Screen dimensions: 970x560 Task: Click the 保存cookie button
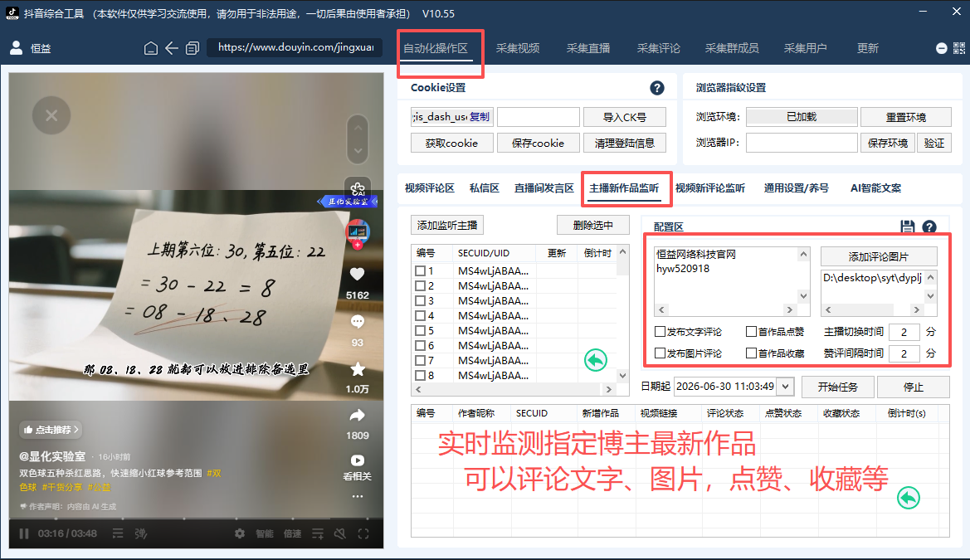click(x=539, y=143)
